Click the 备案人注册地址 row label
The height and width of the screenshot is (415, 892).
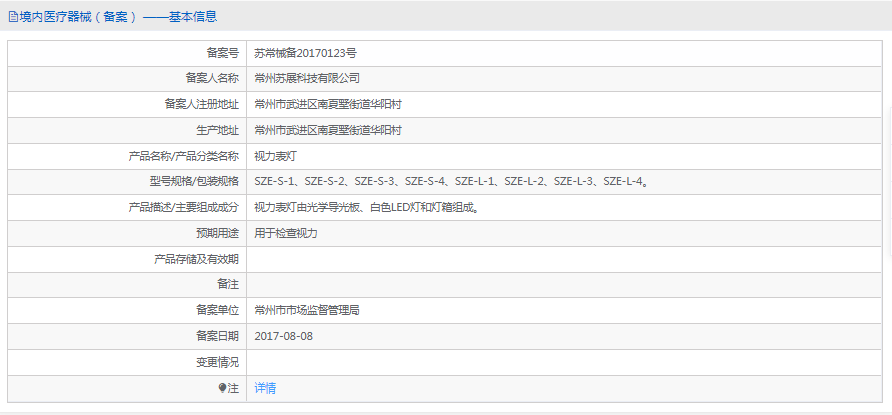coord(201,105)
